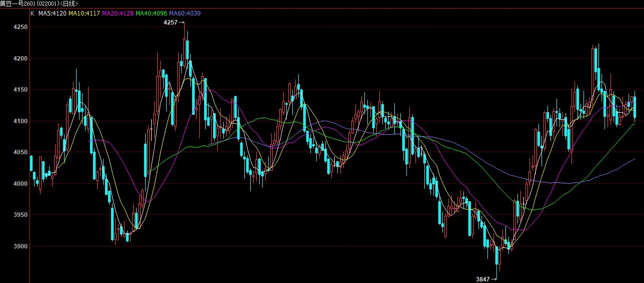Image resolution: width=644 pixels, height=283 pixels.
Task: Click the K indicator label
Action: [33, 14]
